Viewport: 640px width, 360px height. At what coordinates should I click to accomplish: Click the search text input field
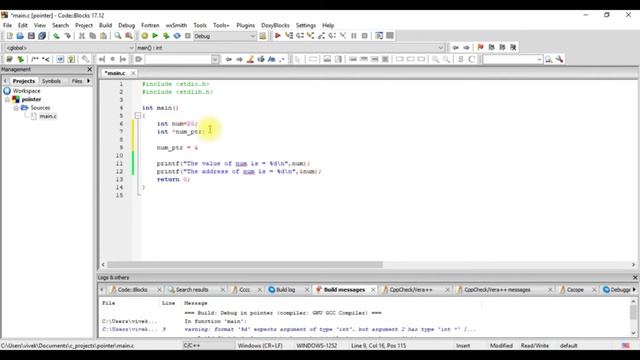178,60
